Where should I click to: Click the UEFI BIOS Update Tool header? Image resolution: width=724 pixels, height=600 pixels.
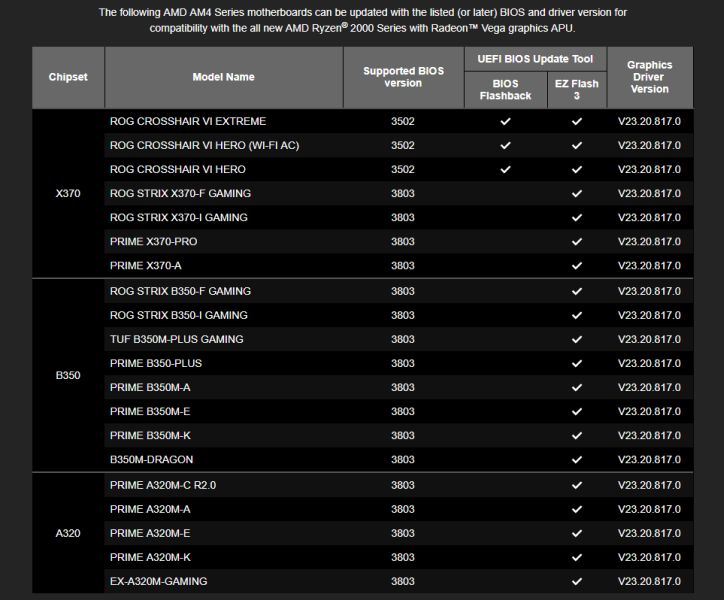541,59
